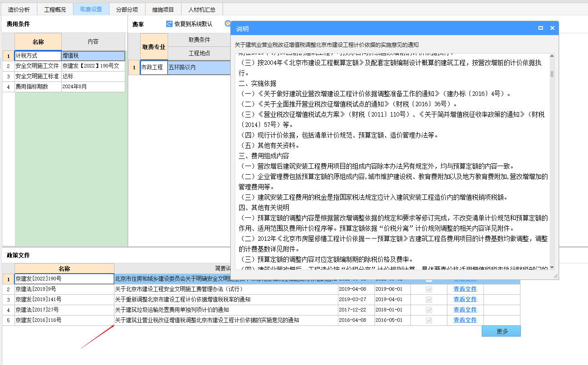Click the 名称 header in 政策文件
This screenshot has height=365, width=588.
click(64, 269)
